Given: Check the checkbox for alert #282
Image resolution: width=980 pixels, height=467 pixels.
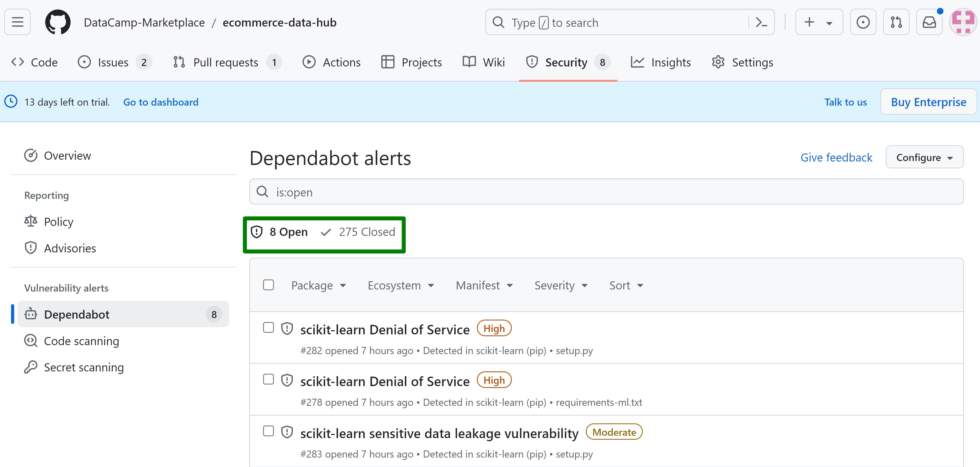Looking at the screenshot, I should (x=269, y=327).
